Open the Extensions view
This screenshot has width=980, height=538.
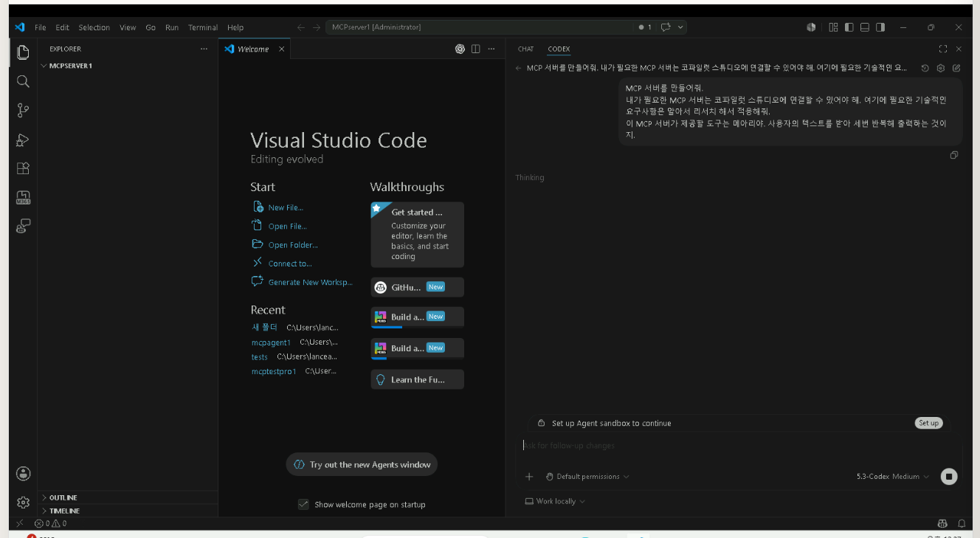23,168
